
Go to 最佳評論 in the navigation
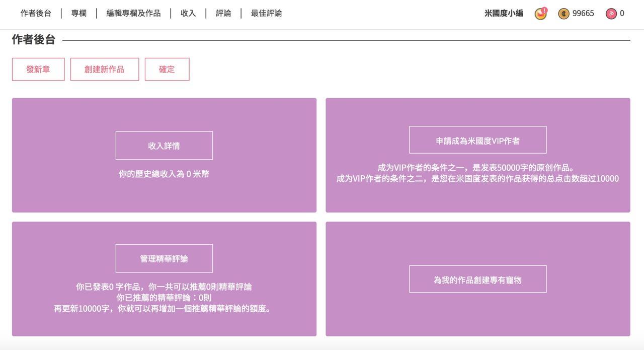coord(266,14)
